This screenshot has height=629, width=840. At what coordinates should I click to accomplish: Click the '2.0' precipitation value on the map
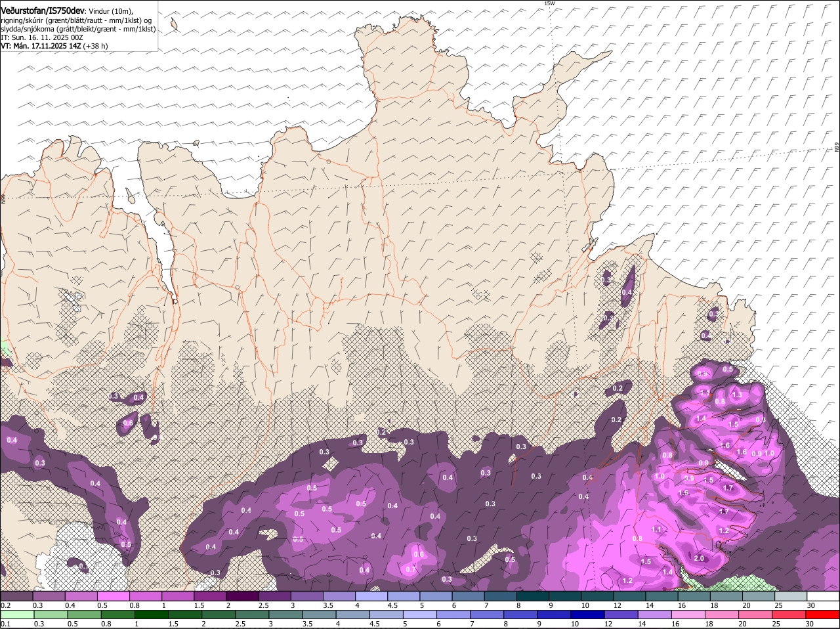pyautogui.click(x=699, y=558)
